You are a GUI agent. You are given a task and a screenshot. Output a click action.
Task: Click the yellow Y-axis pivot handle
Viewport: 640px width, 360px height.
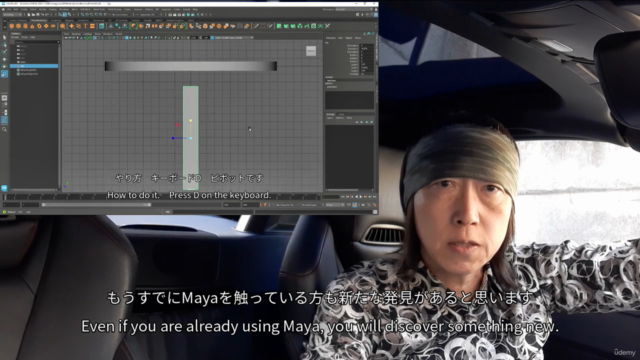pyautogui.click(x=191, y=120)
